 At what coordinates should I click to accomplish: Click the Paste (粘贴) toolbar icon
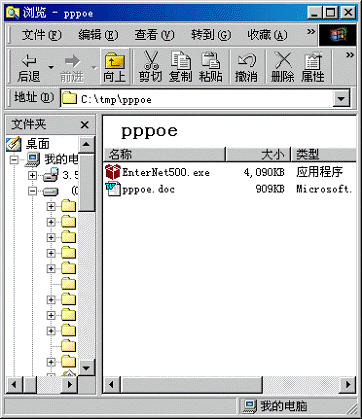click(210, 67)
